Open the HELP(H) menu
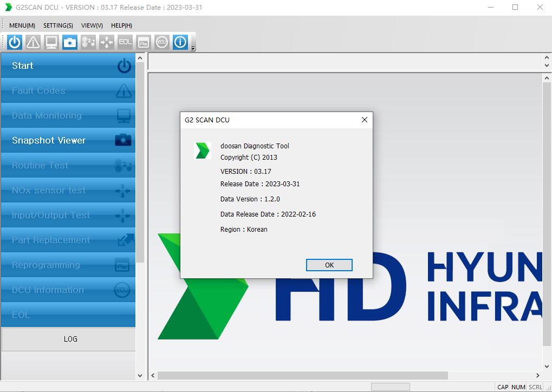The height and width of the screenshot is (392, 552). pyautogui.click(x=121, y=25)
